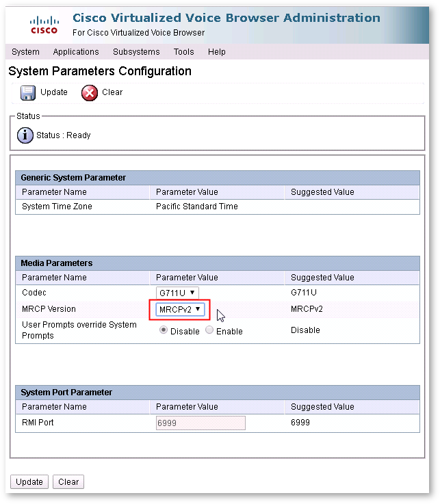Open the Tools menu

click(183, 52)
